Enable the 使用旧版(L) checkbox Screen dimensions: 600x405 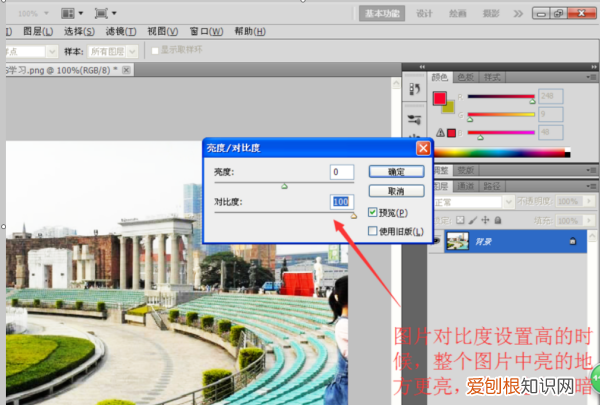pyautogui.click(x=372, y=231)
